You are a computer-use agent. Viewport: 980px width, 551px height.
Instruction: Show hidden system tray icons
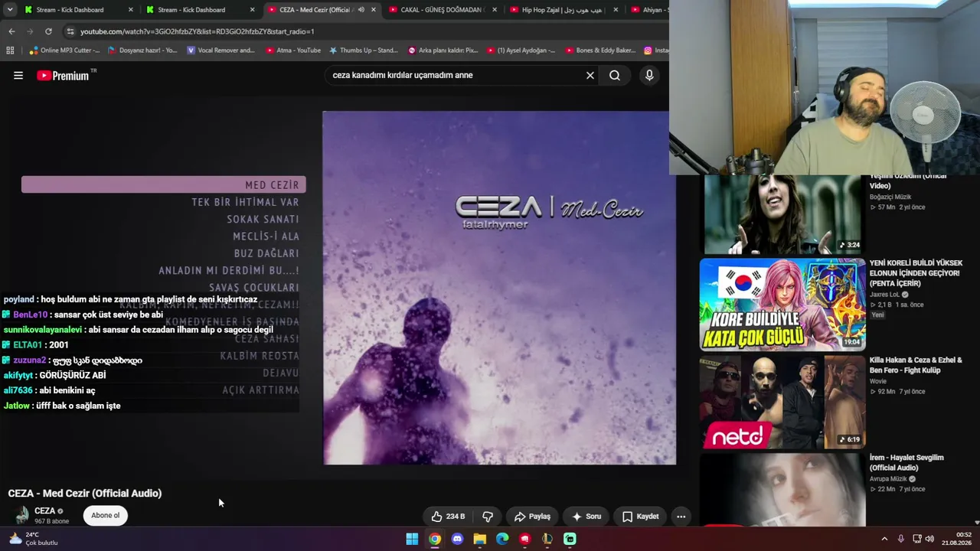tap(884, 539)
